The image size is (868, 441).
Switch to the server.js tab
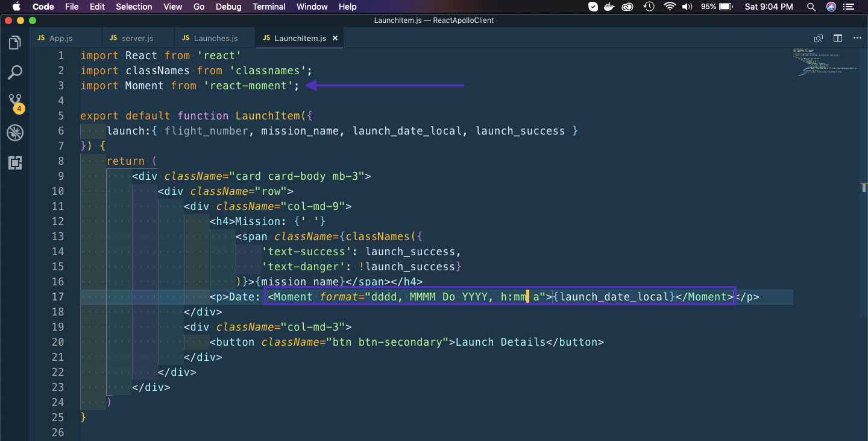137,38
